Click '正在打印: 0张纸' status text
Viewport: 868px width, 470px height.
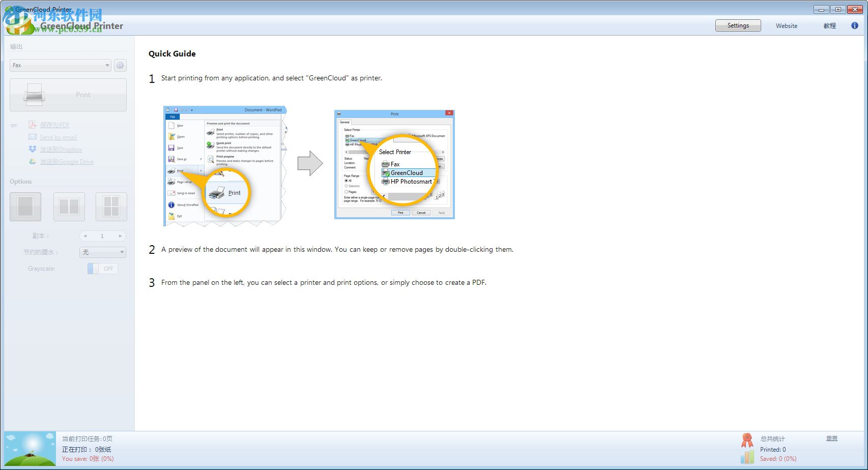coord(86,450)
